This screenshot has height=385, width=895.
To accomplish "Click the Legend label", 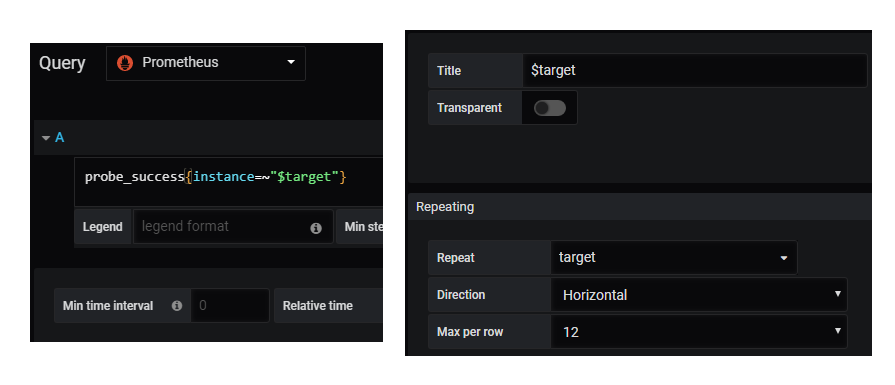I will (103, 227).
